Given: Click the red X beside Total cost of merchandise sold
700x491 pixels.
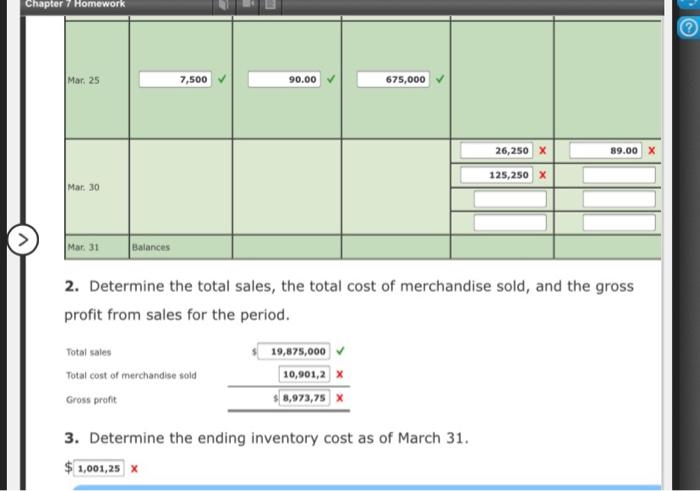Looking at the screenshot, I should pyautogui.click(x=340, y=374).
